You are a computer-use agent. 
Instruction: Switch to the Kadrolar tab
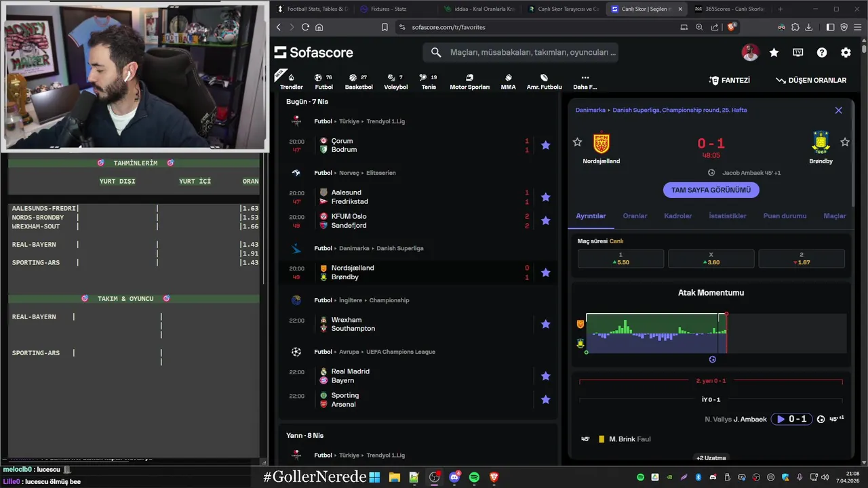pyautogui.click(x=678, y=216)
